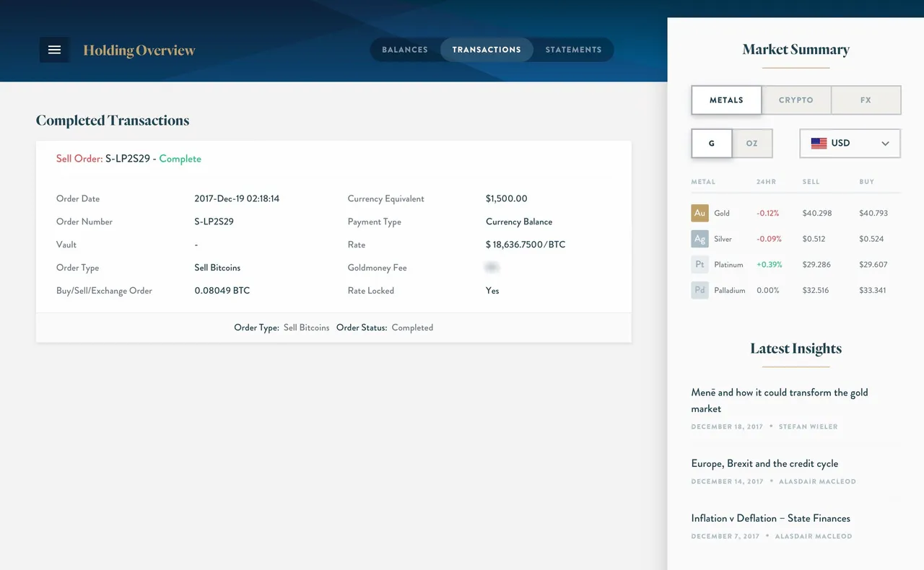Click the December 18, 2017 date
The height and width of the screenshot is (570, 924).
point(727,426)
